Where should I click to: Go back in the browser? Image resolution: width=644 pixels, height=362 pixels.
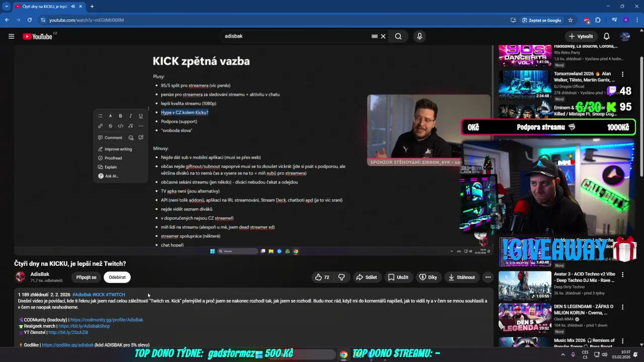pyautogui.click(x=7, y=20)
